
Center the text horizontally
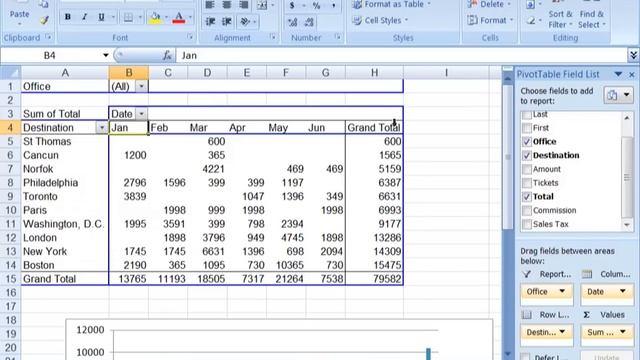(x=227, y=5)
